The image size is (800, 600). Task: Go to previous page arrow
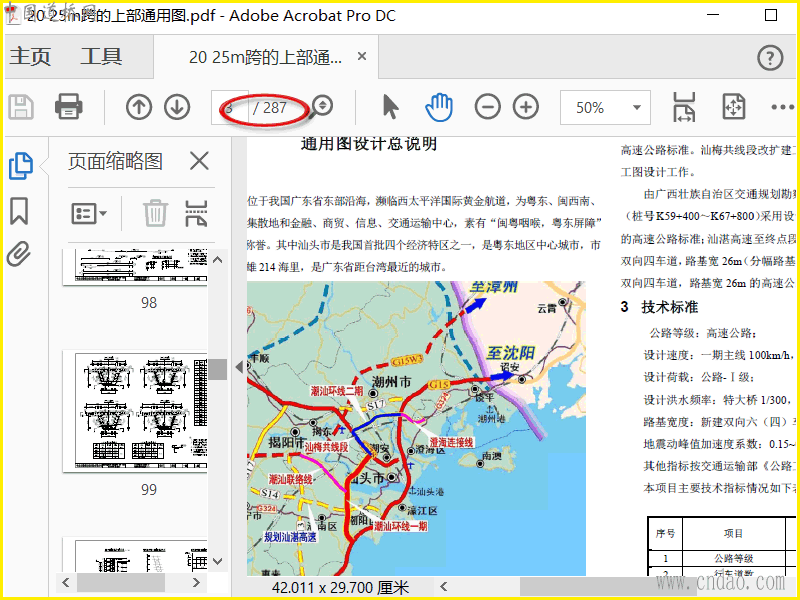[x=139, y=107]
